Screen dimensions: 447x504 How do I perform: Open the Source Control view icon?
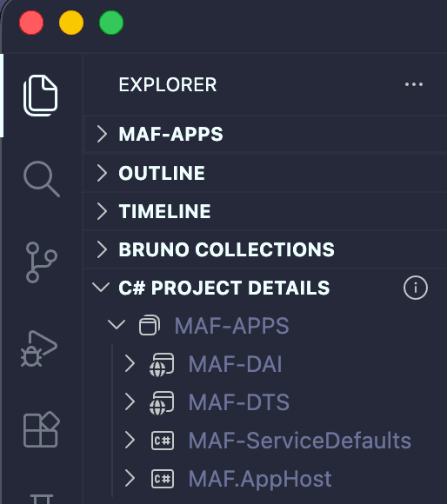(41, 262)
